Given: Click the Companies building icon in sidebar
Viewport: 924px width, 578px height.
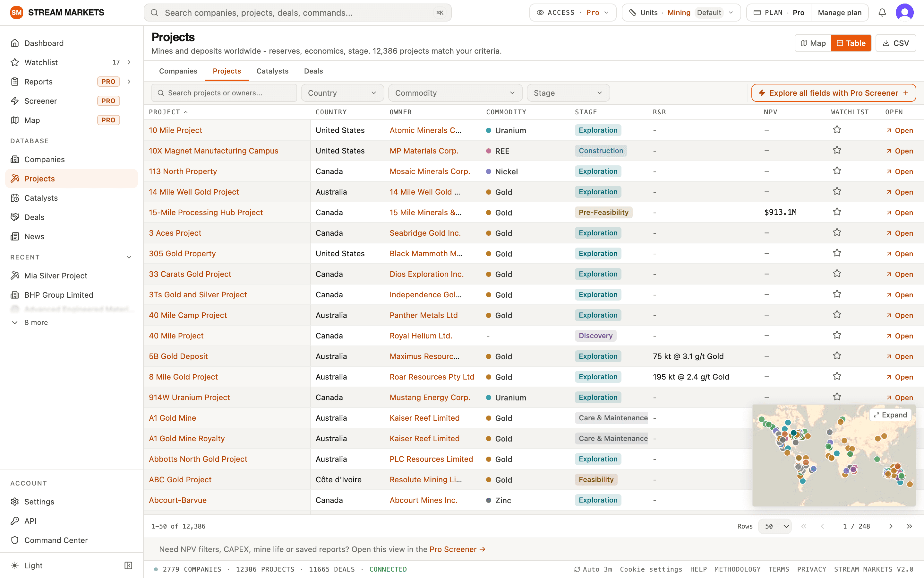Looking at the screenshot, I should point(15,159).
